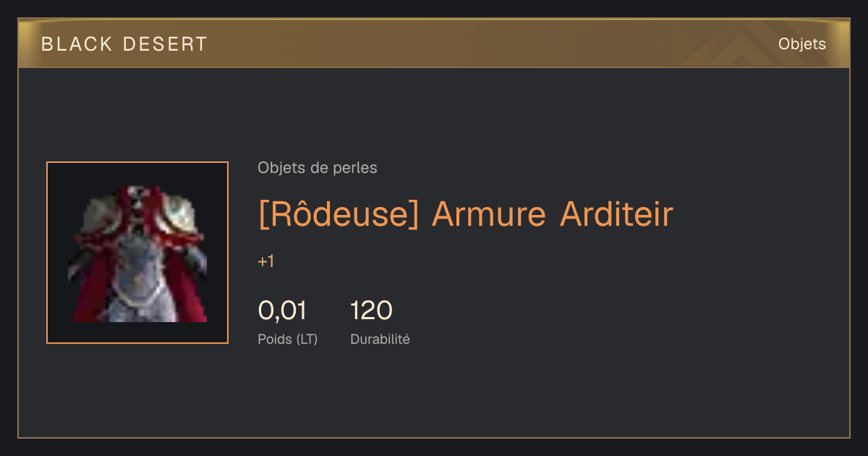Click the BLACK DESERT site title
Screen dimensions: 868x456
(124, 44)
